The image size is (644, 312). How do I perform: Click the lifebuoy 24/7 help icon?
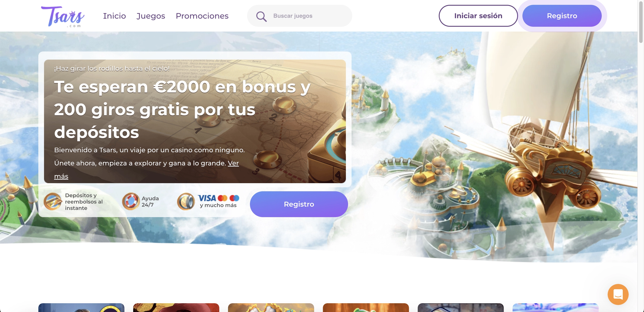(131, 201)
